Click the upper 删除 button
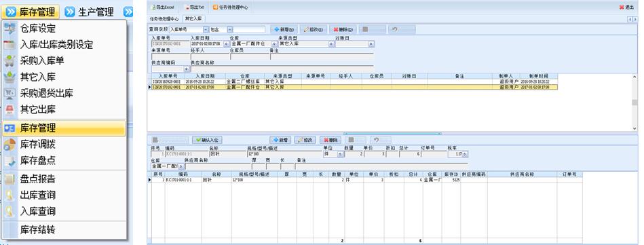The width and height of the screenshot is (644, 245). tap(343, 30)
